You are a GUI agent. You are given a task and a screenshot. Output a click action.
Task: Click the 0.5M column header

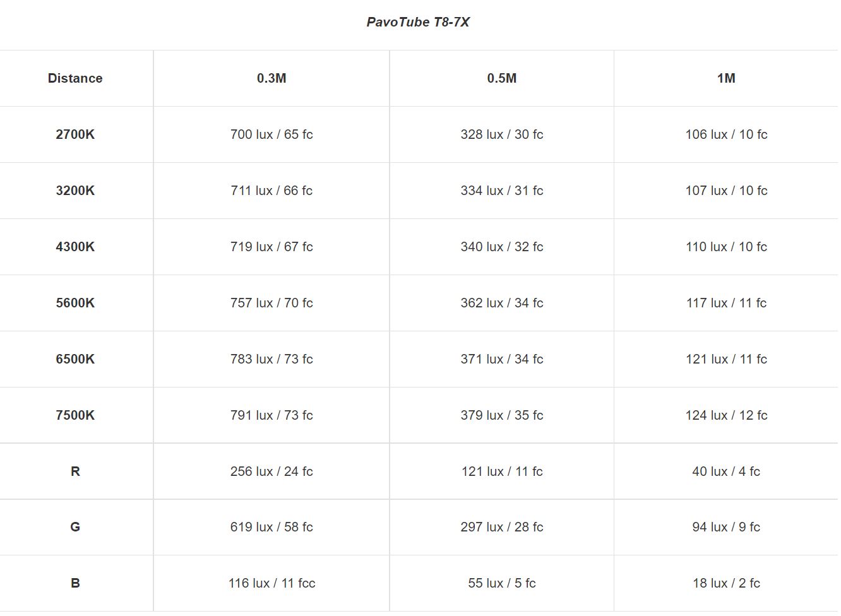pyautogui.click(x=502, y=78)
